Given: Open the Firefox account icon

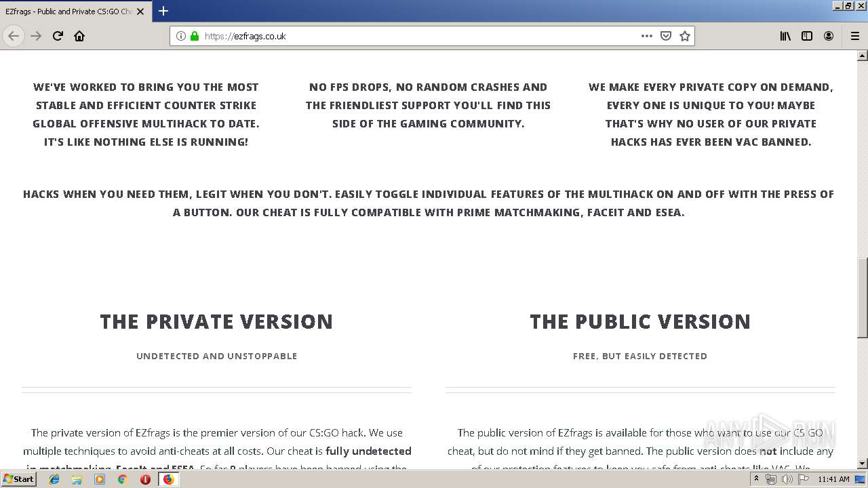Looking at the screenshot, I should coord(829,36).
